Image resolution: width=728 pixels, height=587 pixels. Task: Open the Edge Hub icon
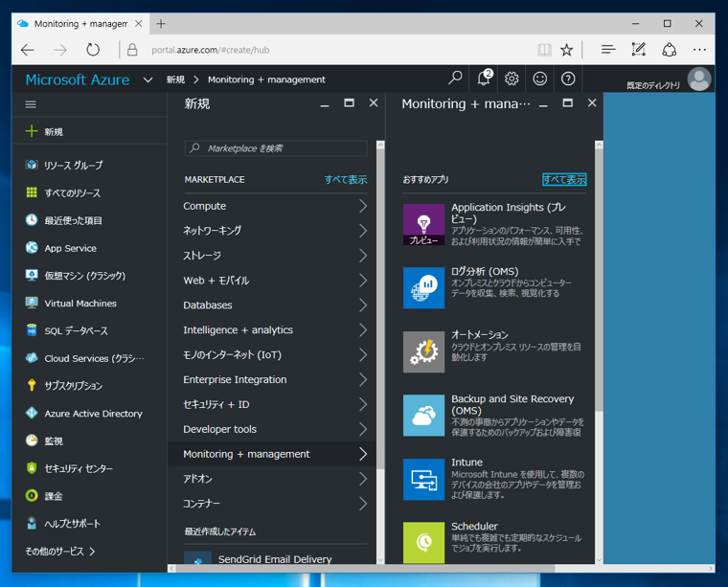coord(607,49)
